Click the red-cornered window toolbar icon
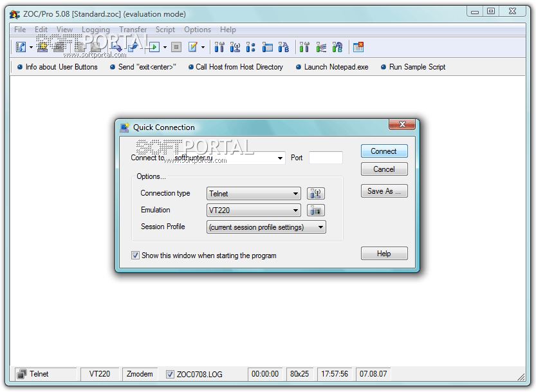 point(358,47)
